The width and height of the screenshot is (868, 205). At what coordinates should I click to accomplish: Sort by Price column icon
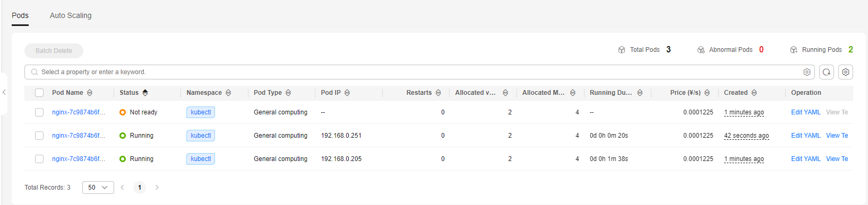(x=707, y=93)
